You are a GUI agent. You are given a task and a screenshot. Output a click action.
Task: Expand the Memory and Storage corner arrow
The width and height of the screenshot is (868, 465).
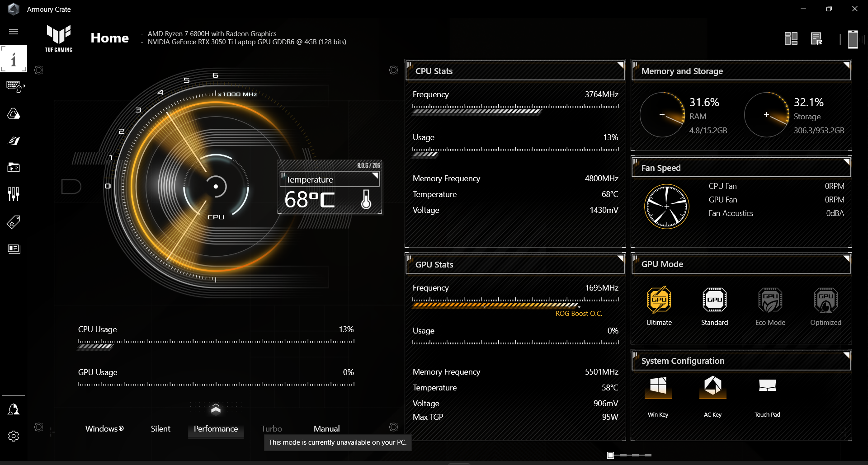tap(846, 65)
